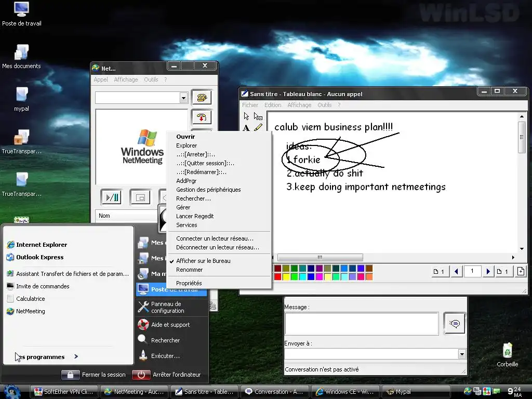The height and width of the screenshot is (399, 532).
Task: Open Appel menu in NetMeeting
Action: click(101, 79)
